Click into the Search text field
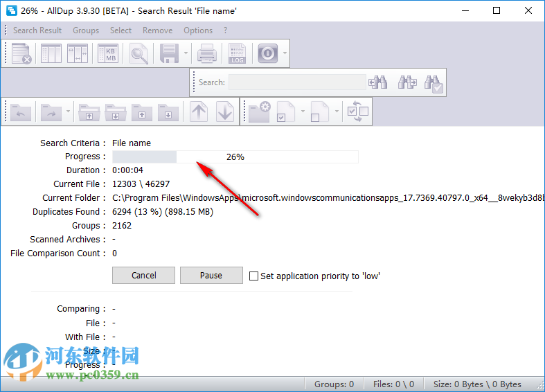Screen dimensions: 545x392 (x=297, y=82)
